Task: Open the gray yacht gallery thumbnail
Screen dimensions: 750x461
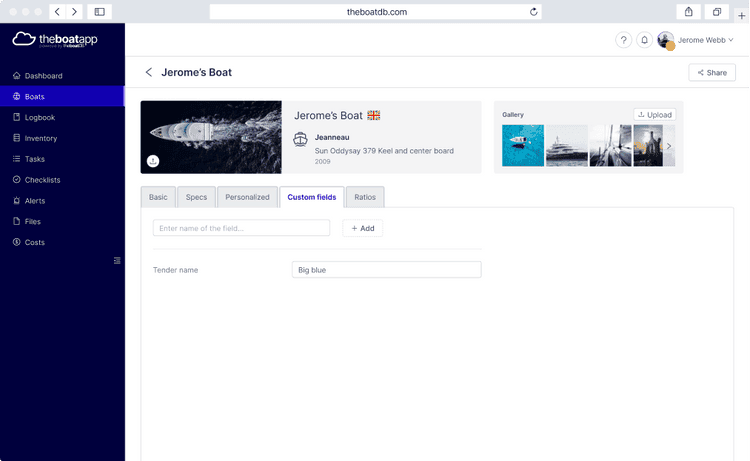Action: click(567, 145)
